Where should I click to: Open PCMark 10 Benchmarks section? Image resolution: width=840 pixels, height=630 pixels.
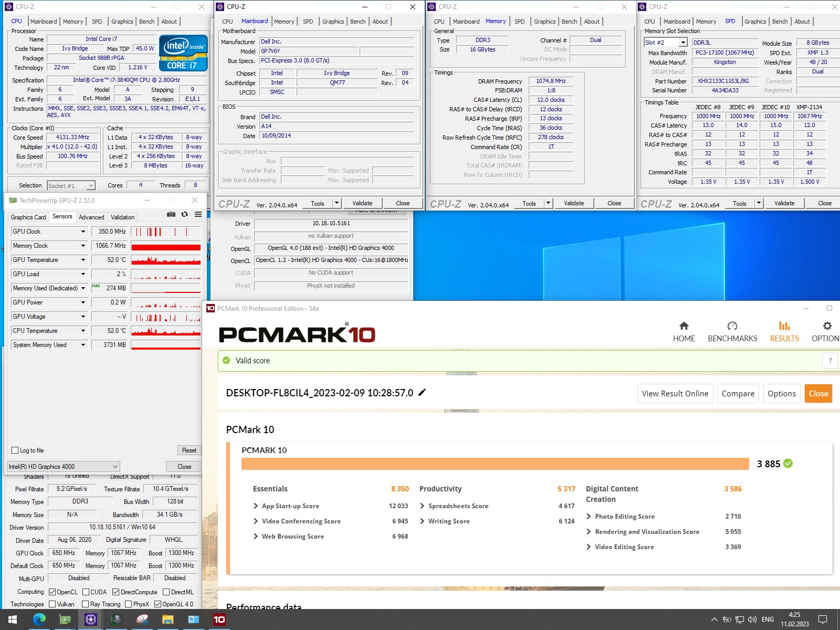[x=732, y=332]
